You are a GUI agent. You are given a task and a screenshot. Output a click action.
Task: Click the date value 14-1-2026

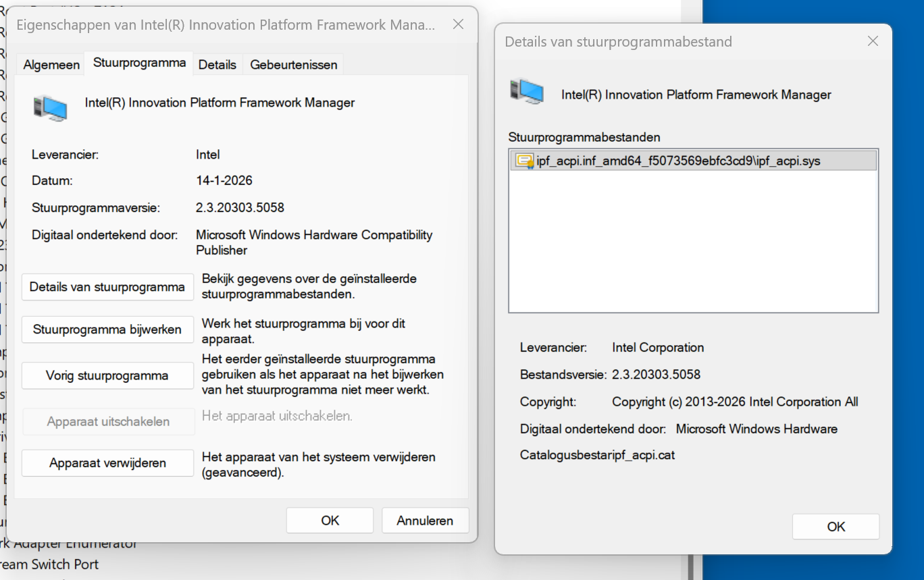(x=224, y=181)
